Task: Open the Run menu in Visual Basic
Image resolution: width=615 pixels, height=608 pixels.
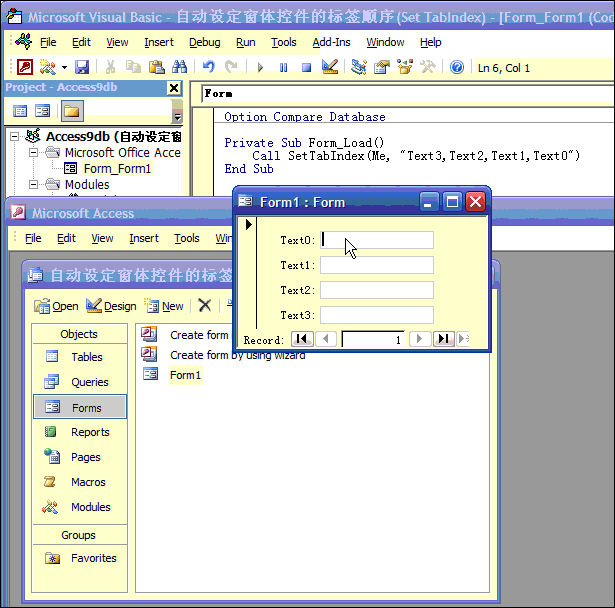Action: [x=246, y=42]
